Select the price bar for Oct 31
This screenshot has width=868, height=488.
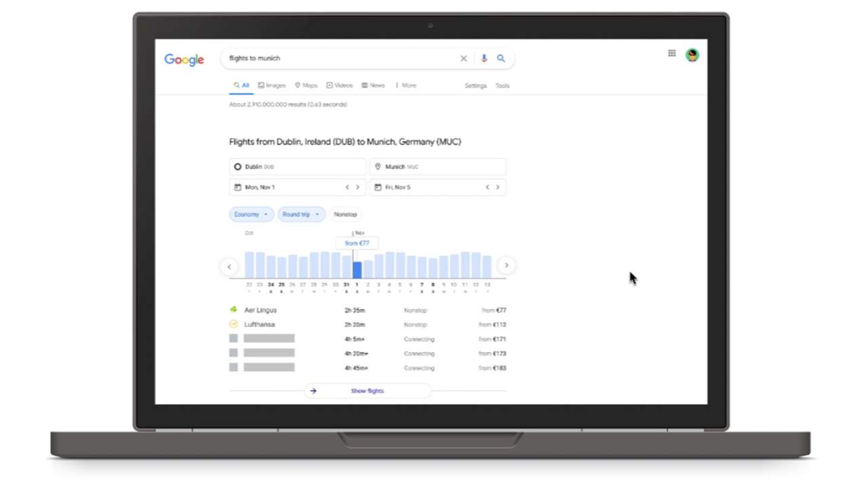click(347, 266)
